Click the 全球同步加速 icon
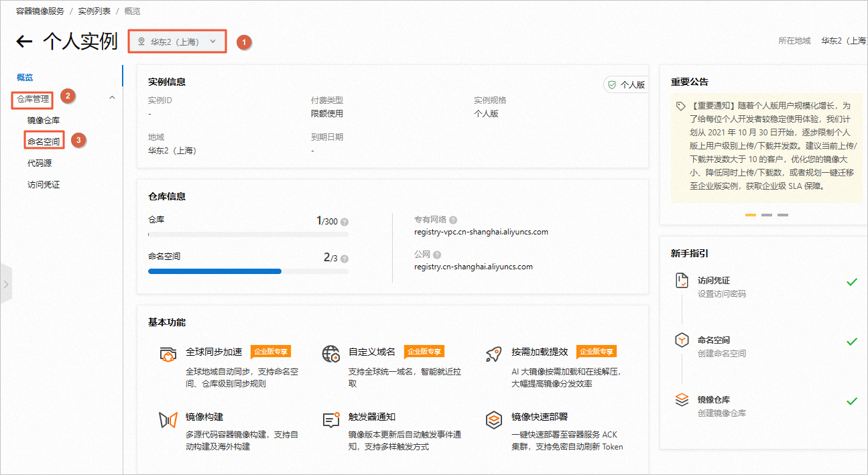Viewport: 868px width, 475px height. click(x=168, y=354)
